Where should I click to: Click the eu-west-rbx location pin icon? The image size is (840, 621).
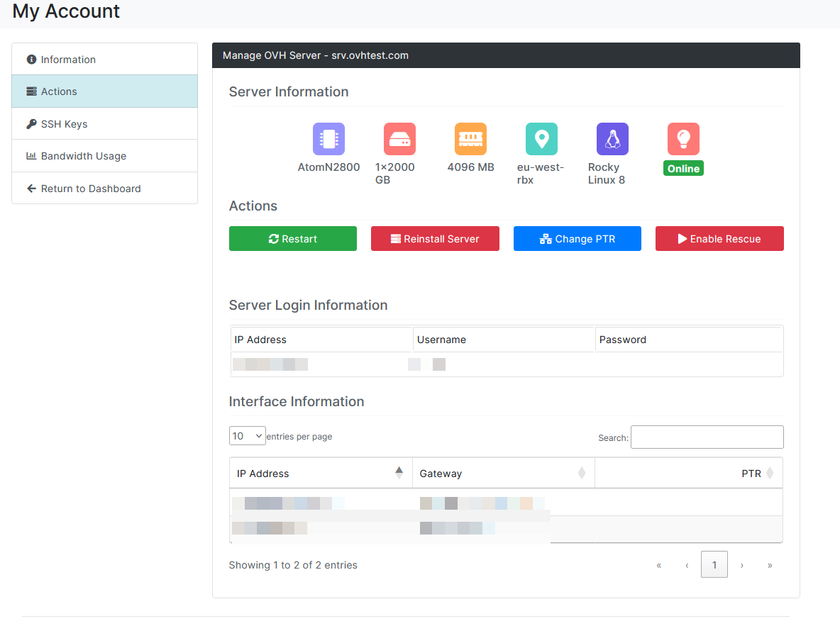541,139
